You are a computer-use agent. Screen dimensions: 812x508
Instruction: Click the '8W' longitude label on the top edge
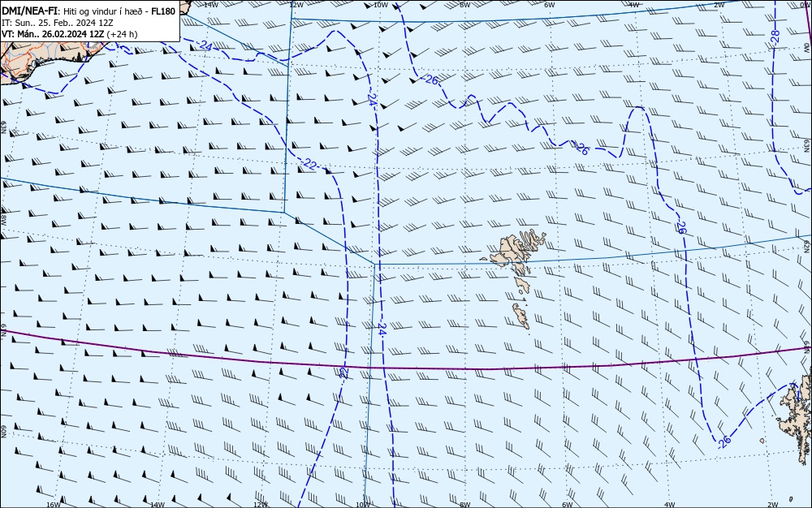(465, 5)
